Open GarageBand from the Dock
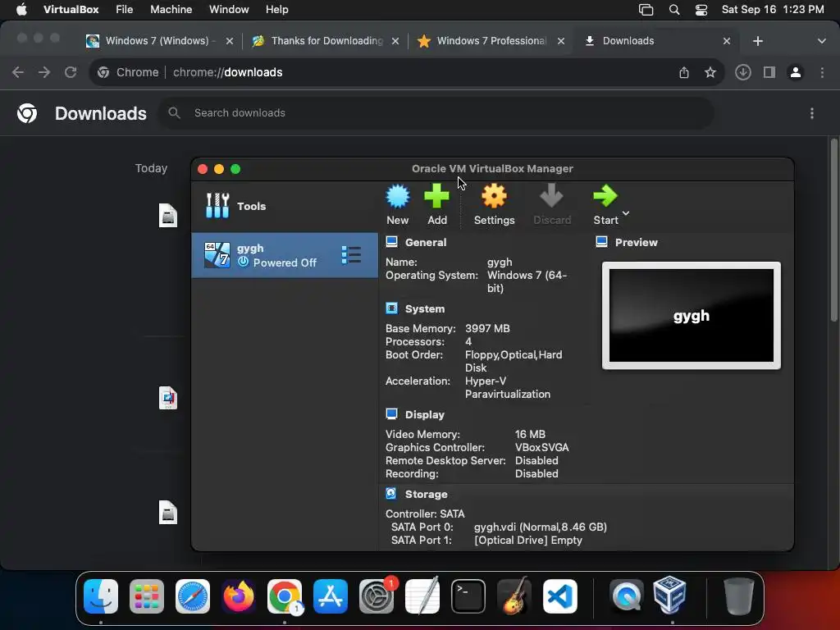840x630 pixels. pyautogui.click(x=514, y=596)
